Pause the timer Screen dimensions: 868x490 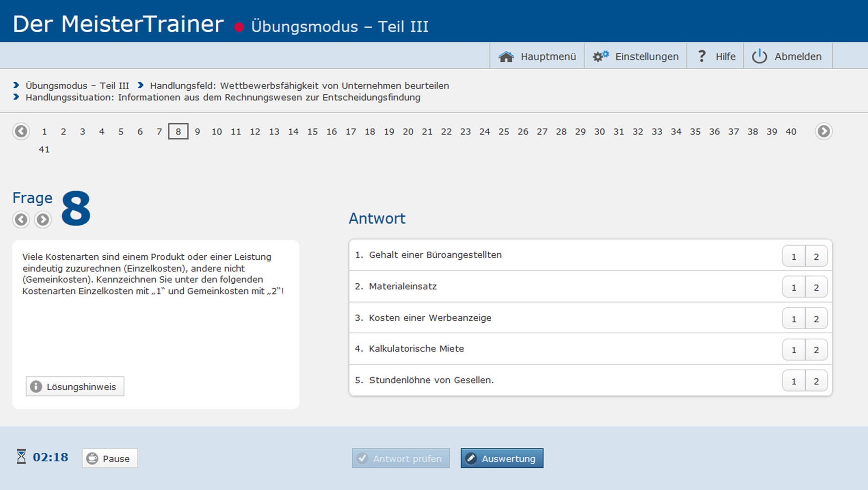pyautogui.click(x=110, y=458)
